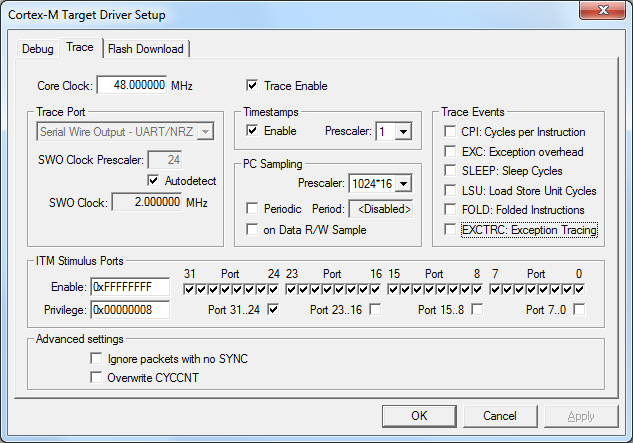The width and height of the screenshot is (633, 443).
Task: Click the SWO Clock MHz field
Action: (147, 202)
